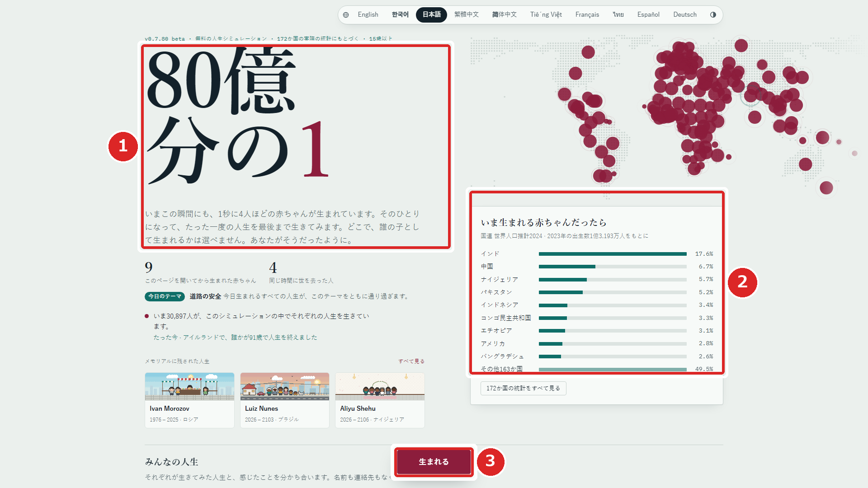Open 172か国の統計をすべて見る
This screenshot has width=868, height=488.
pyautogui.click(x=523, y=388)
